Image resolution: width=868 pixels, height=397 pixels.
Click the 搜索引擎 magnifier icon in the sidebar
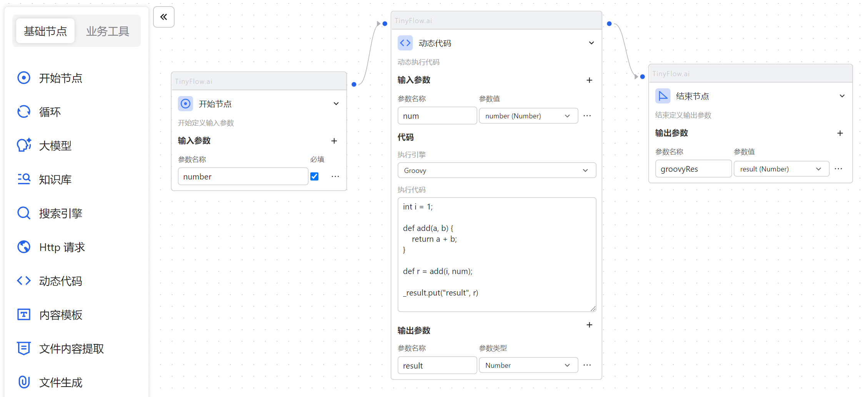click(x=24, y=213)
